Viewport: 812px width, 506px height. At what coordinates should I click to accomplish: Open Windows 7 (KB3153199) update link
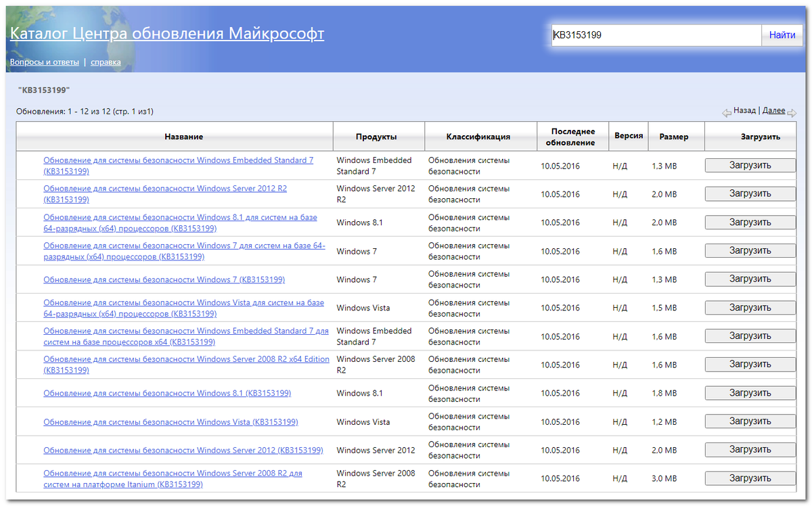(x=164, y=279)
